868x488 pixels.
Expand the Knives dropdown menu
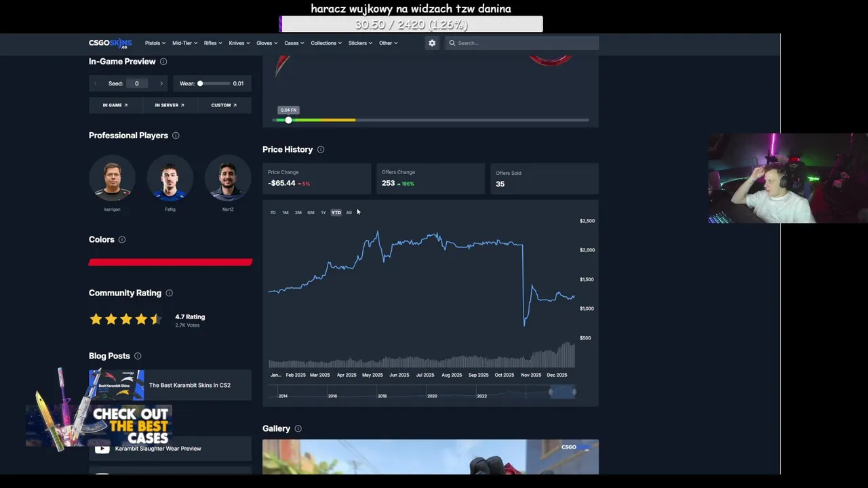pos(239,43)
